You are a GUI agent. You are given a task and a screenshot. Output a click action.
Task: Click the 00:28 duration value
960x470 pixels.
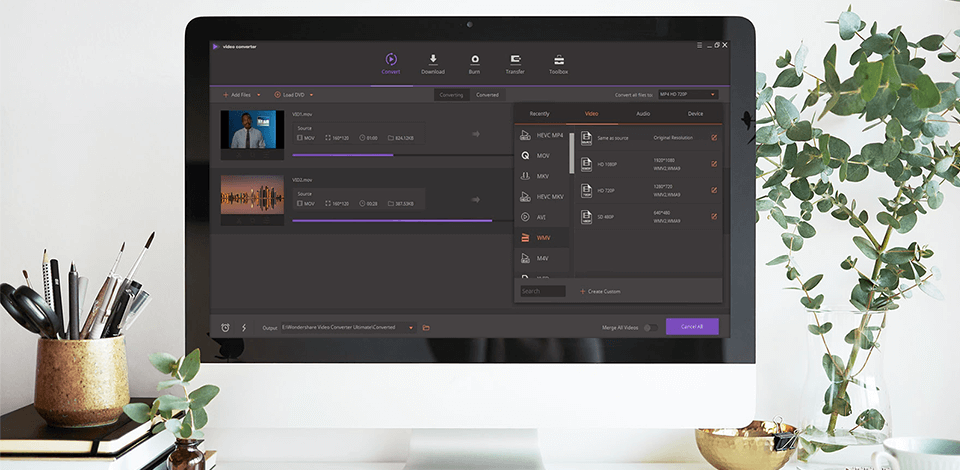pos(372,204)
